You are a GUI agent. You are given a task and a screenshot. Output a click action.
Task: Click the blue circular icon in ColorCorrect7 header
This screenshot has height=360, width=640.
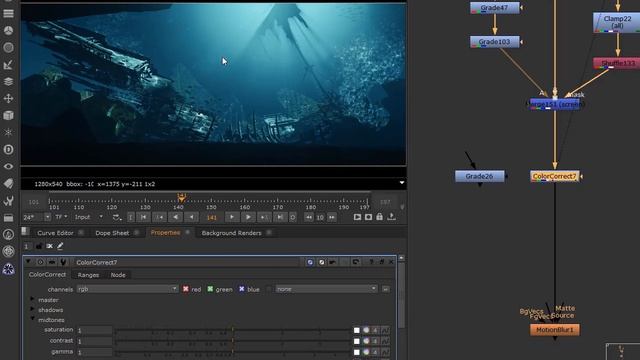310,262
